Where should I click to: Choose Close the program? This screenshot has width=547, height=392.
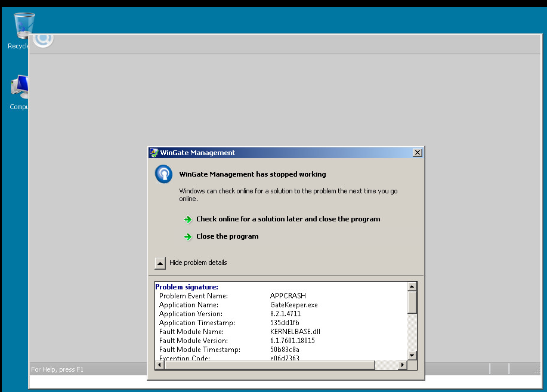click(227, 236)
